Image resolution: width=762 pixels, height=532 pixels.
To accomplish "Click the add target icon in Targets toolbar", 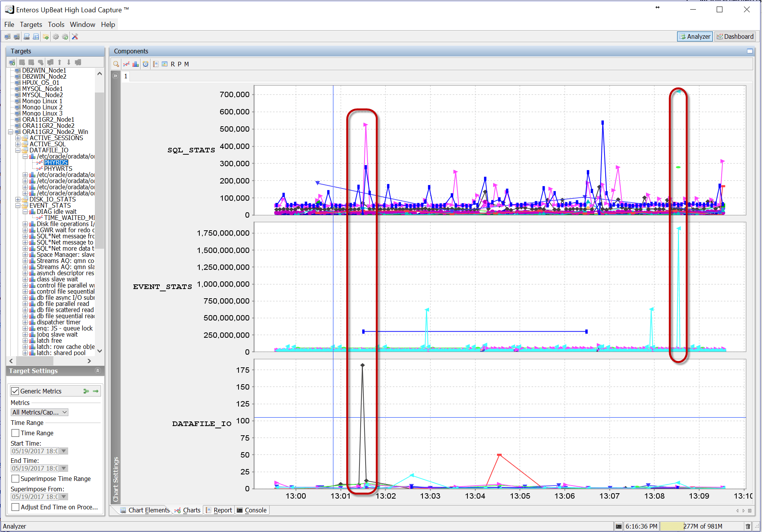I will (x=12, y=62).
